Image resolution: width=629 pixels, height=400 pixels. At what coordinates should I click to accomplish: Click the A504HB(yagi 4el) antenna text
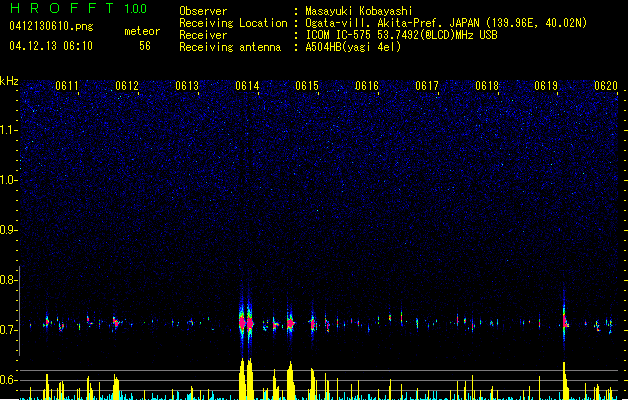(x=353, y=47)
